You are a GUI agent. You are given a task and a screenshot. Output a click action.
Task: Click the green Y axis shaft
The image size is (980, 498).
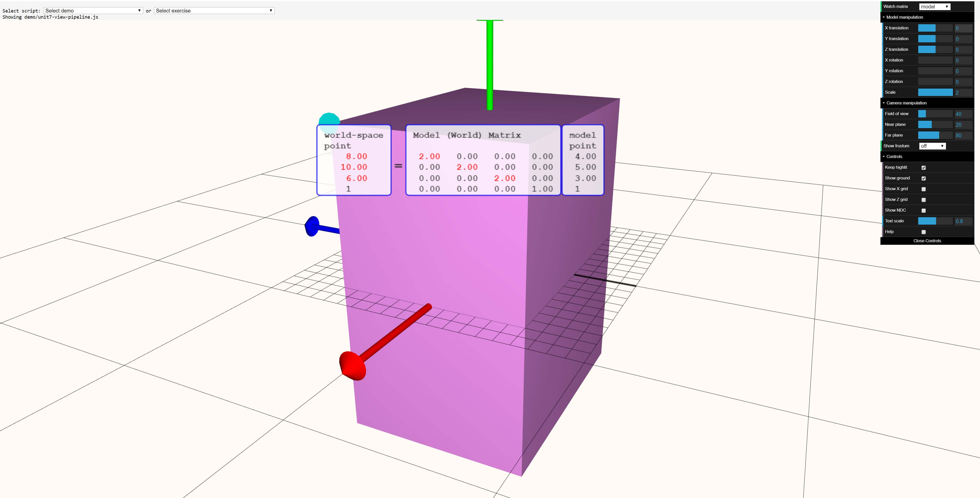(x=490, y=65)
